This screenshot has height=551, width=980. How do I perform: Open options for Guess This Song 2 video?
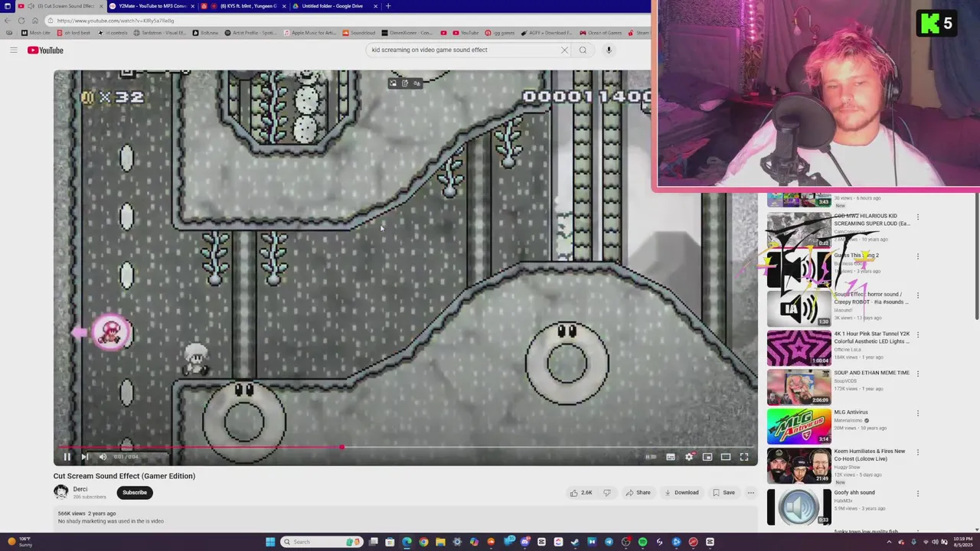918,256
